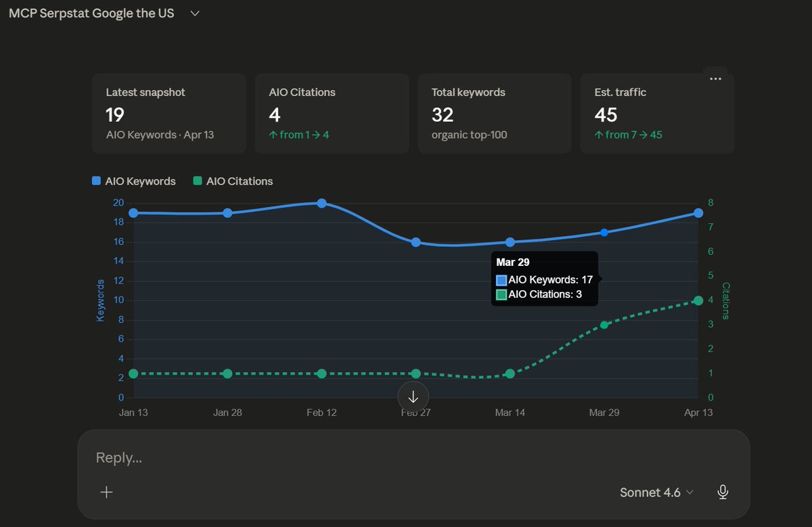812x527 pixels.
Task: Start voice input with microphone icon
Action: point(723,492)
